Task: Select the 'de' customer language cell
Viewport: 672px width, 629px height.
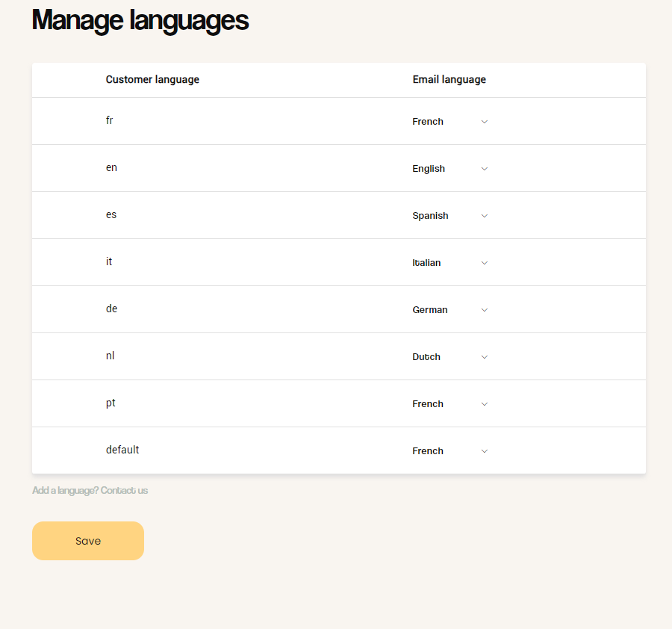Action: point(111,309)
